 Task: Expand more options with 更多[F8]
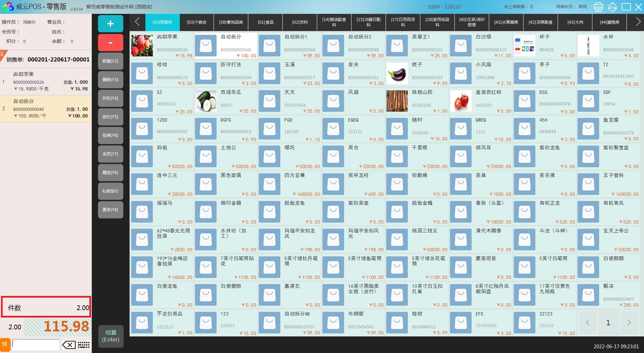coord(110,210)
